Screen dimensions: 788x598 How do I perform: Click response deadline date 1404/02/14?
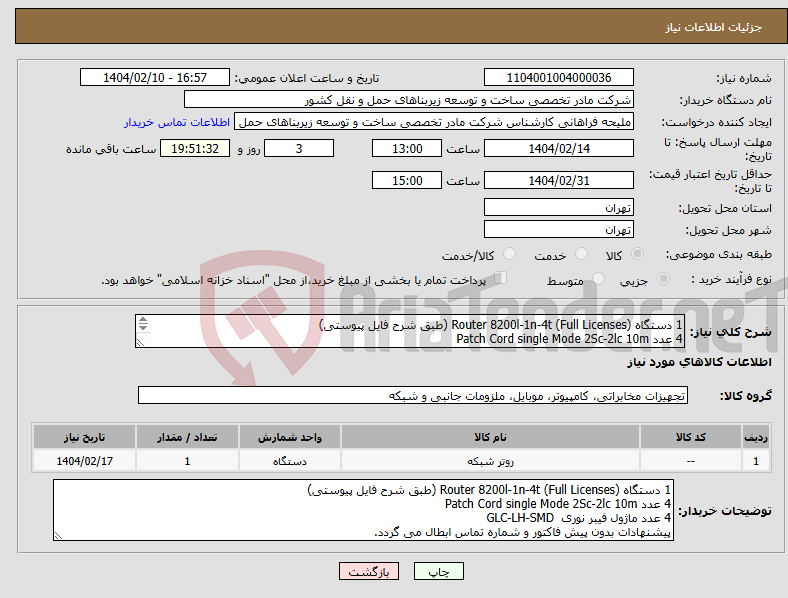pos(559,148)
